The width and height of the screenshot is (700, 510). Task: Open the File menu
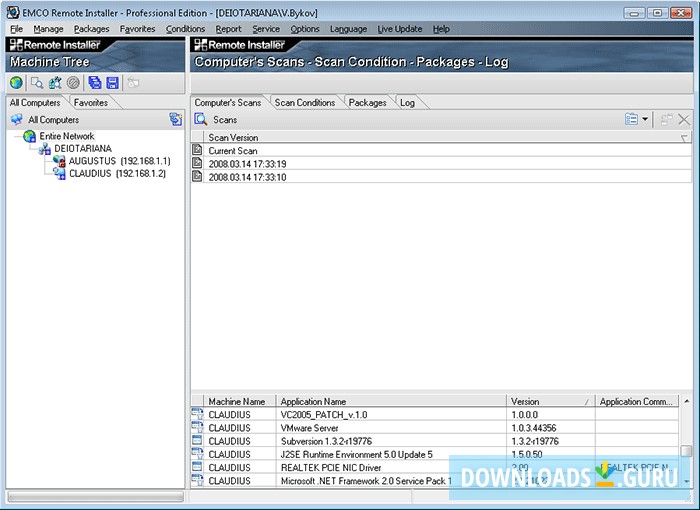coord(17,29)
